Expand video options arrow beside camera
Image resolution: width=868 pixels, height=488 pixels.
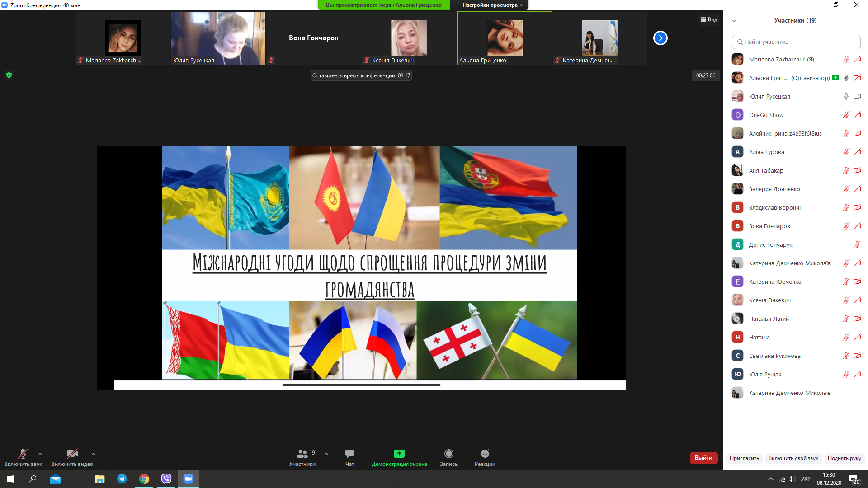click(94, 454)
